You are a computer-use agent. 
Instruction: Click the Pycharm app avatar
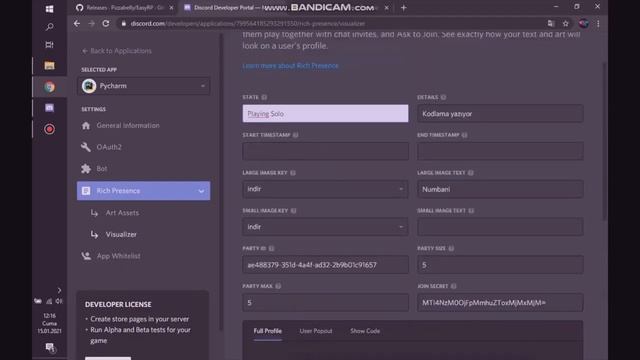tap(89, 86)
